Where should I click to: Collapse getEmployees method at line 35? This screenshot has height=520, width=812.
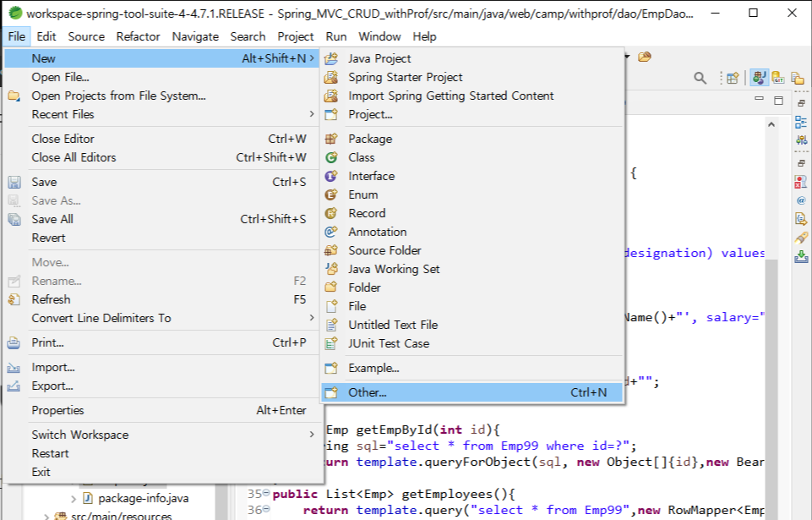pos(266,493)
